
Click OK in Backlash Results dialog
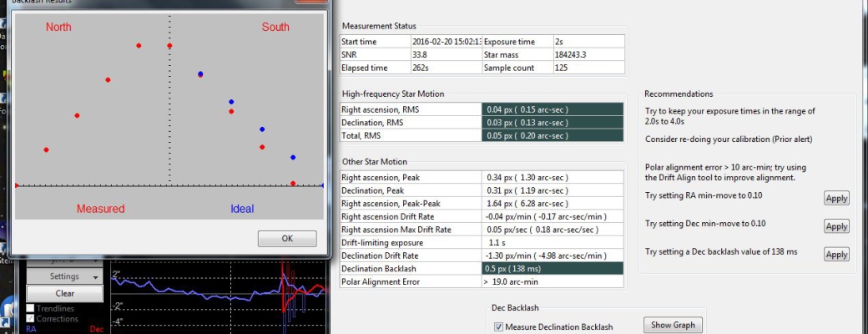[x=287, y=239]
